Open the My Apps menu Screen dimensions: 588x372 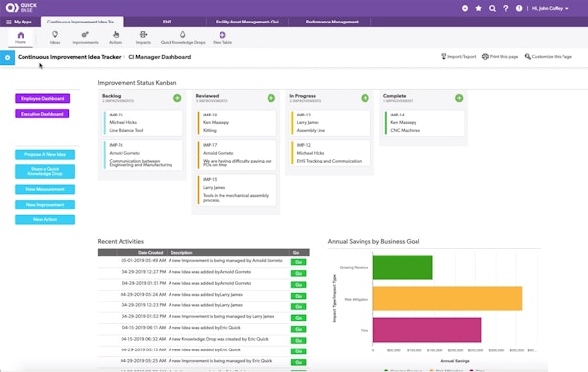pyautogui.click(x=20, y=22)
